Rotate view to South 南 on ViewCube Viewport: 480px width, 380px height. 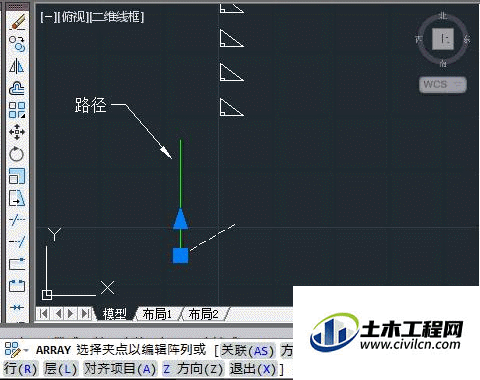pos(443,63)
